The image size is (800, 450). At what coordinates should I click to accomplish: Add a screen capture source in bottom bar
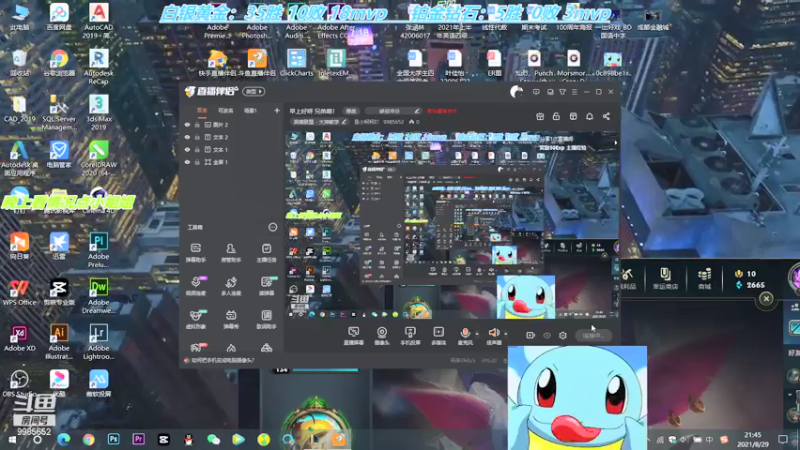pos(353,336)
